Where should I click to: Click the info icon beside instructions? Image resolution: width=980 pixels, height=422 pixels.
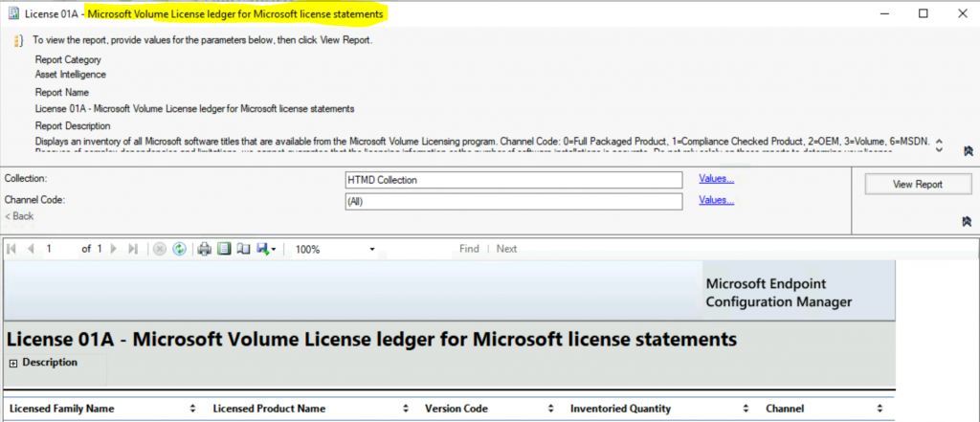18,41
